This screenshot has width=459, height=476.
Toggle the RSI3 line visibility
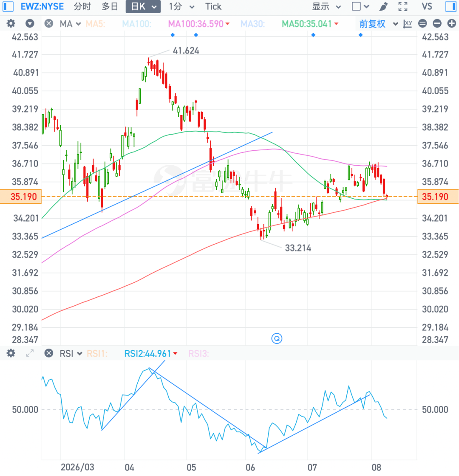[x=198, y=353]
